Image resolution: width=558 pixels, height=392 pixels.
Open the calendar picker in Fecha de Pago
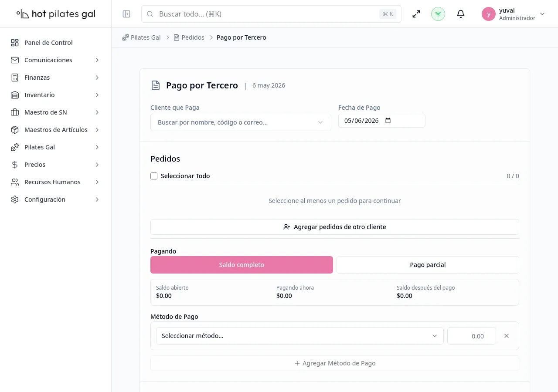pyautogui.click(x=388, y=121)
